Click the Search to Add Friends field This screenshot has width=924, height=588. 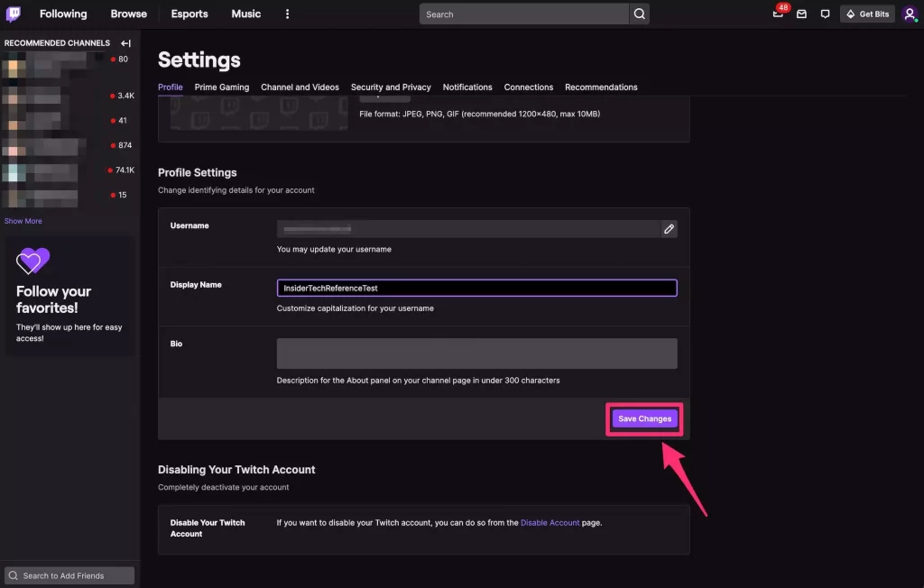click(x=69, y=575)
